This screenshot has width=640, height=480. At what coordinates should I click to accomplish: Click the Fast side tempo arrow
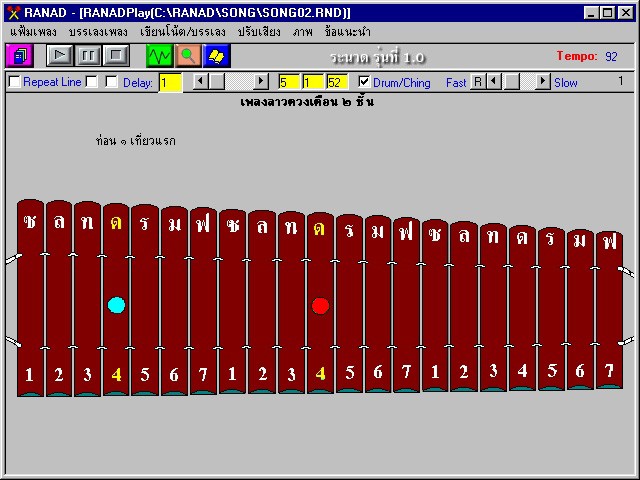pos(494,82)
